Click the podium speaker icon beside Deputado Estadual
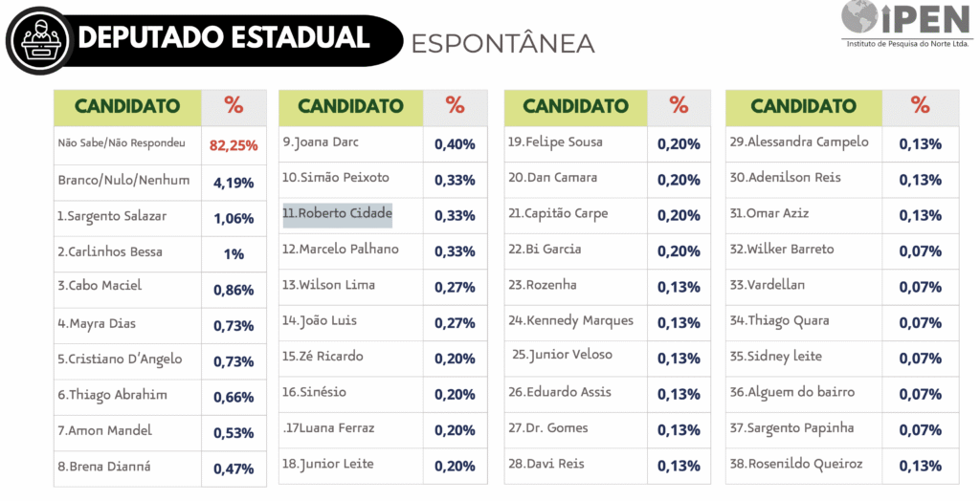Screen dimensions: 980x501 tap(40, 40)
